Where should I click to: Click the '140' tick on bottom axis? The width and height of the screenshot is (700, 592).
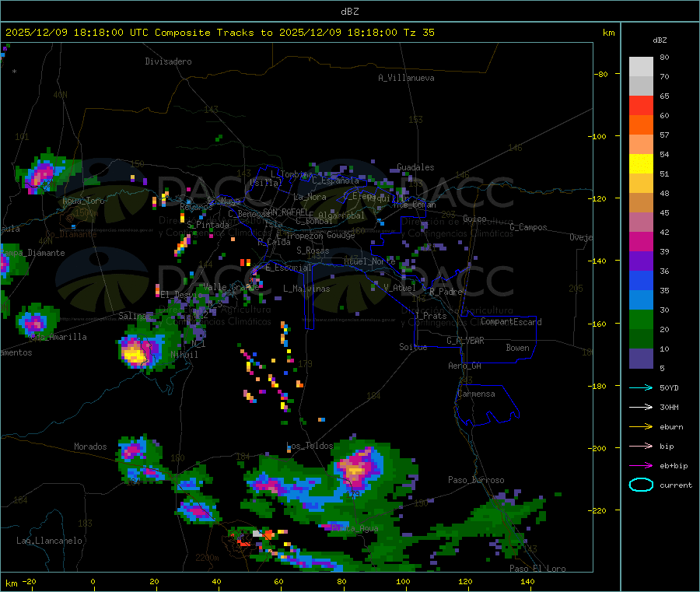click(527, 581)
